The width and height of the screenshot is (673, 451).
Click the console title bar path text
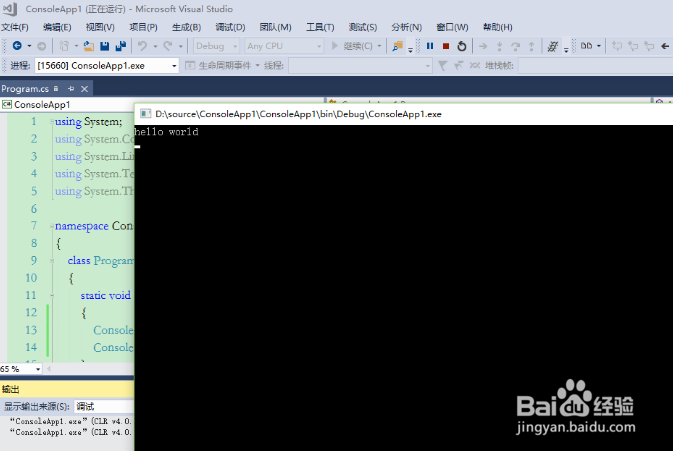(x=298, y=114)
